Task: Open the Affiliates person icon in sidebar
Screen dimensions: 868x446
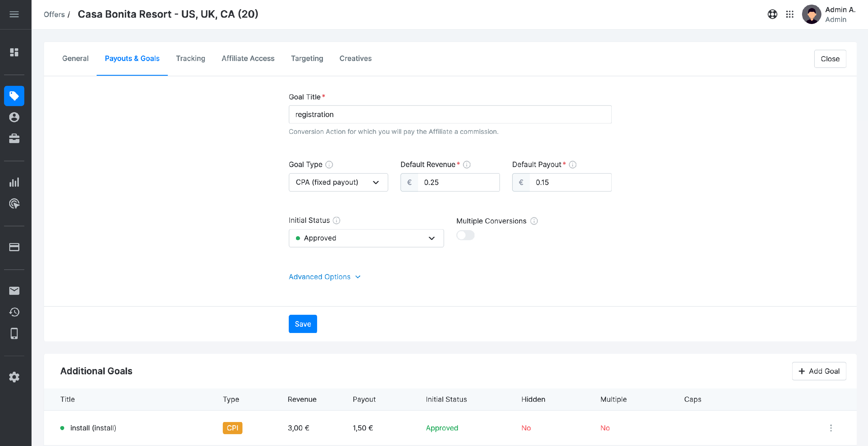Action: coord(14,117)
